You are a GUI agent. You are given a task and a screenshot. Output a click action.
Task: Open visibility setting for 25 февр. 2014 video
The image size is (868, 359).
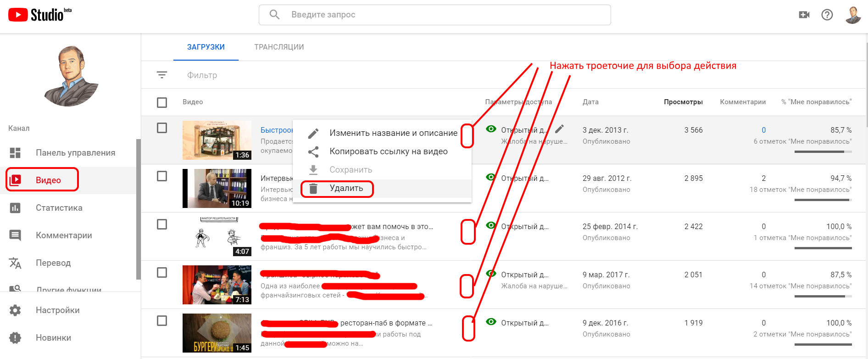[524, 226]
